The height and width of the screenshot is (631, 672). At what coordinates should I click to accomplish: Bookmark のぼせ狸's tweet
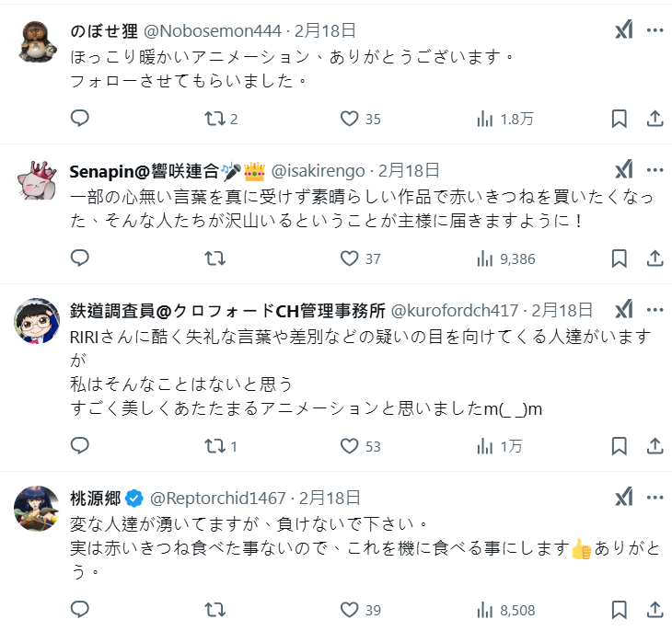[x=620, y=119]
